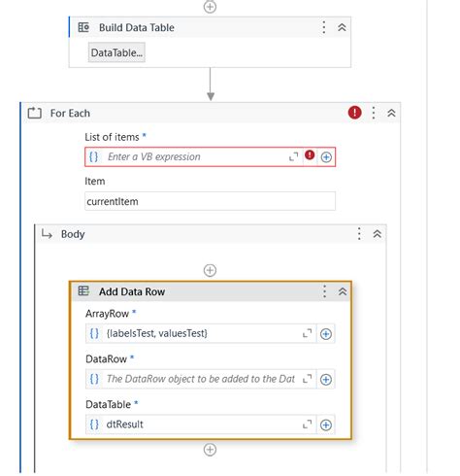Click the plus above Add Data Row
This screenshot has width=460, height=476.
[210, 270]
